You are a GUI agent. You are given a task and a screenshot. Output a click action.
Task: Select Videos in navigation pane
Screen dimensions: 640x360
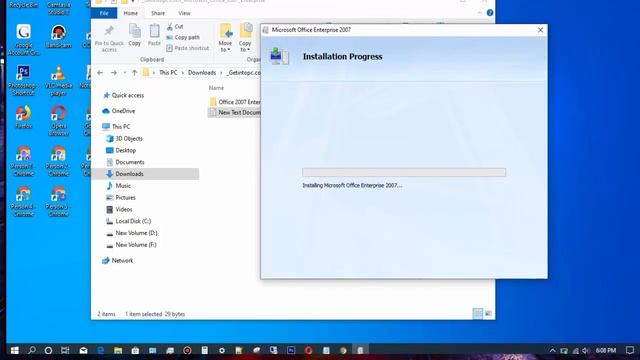124,209
